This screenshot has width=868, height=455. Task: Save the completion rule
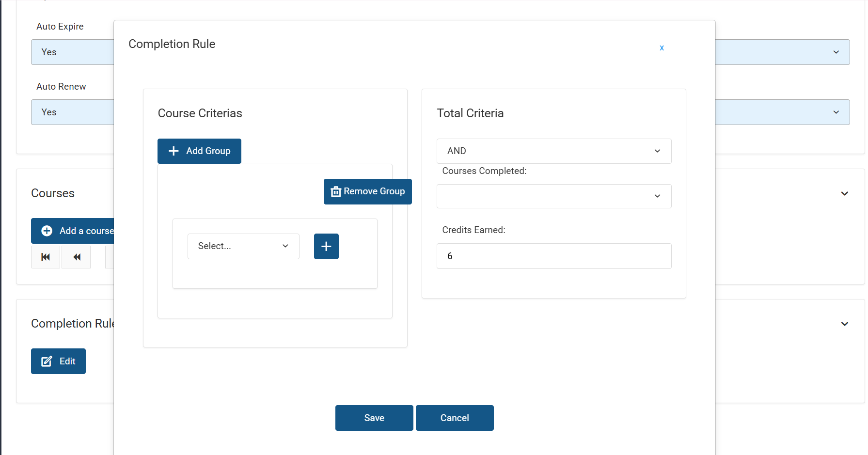pos(374,418)
